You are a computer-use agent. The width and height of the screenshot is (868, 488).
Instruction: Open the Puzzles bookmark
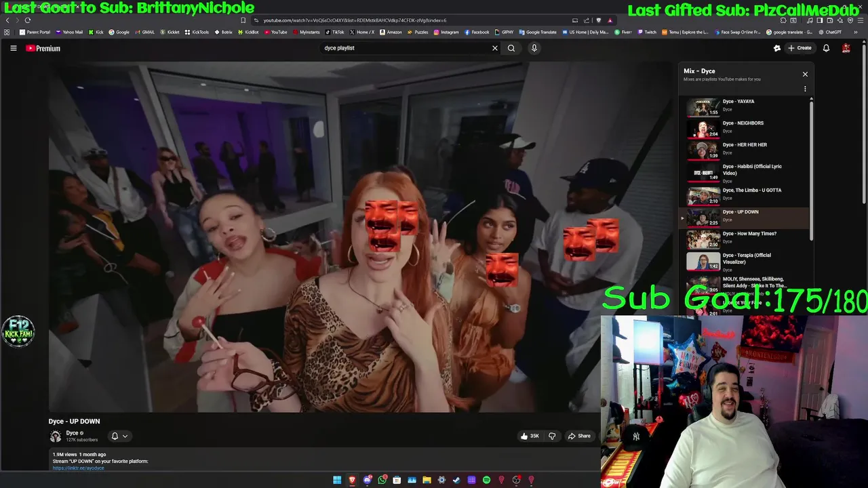tap(418, 32)
